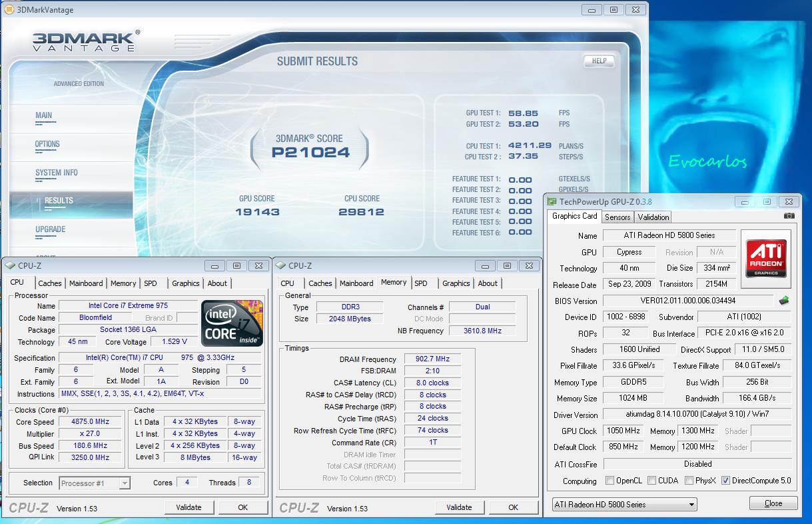Click the ATI Radeon logo in GPU-Z
Screen dimensions: 812x524
pyautogui.click(x=766, y=259)
